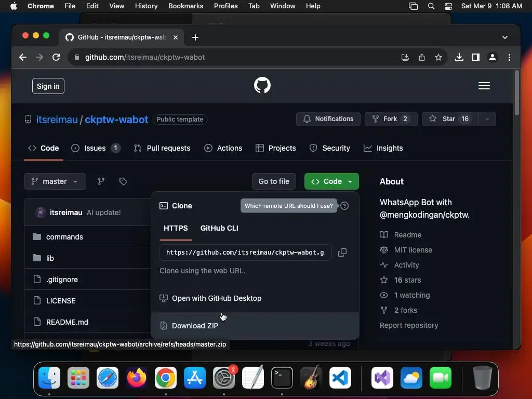
Task: Launch Firefox from the dock
Action: coord(137,378)
